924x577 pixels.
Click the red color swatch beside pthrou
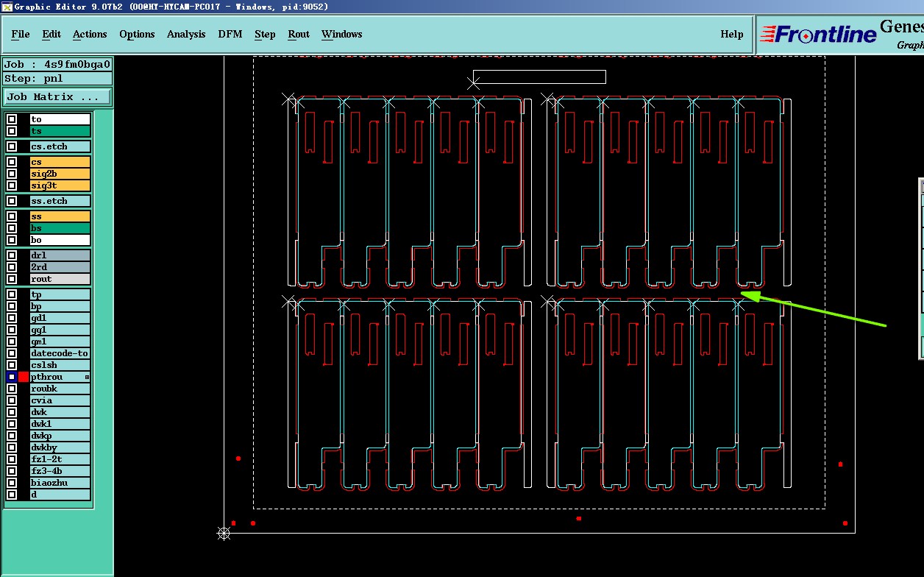[24, 377]
